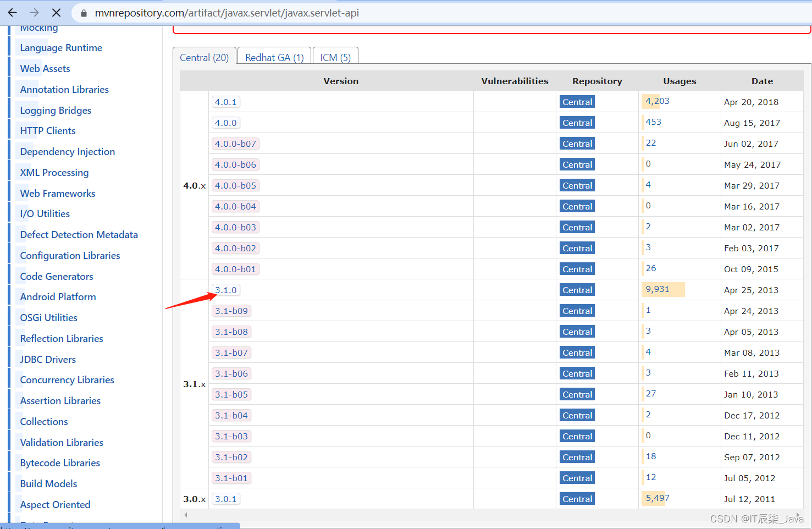The image size is (812, 529).
Task: Open the ICM (5) tab
Action: pos(335,55)
